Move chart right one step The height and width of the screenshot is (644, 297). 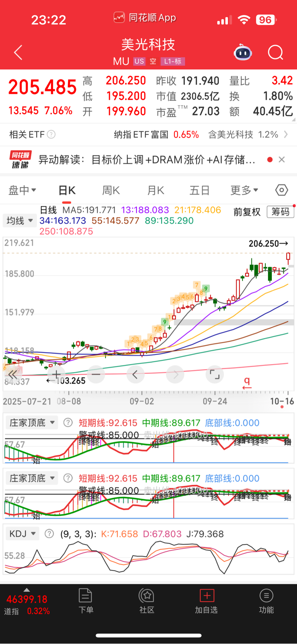[x=175, y=374]
